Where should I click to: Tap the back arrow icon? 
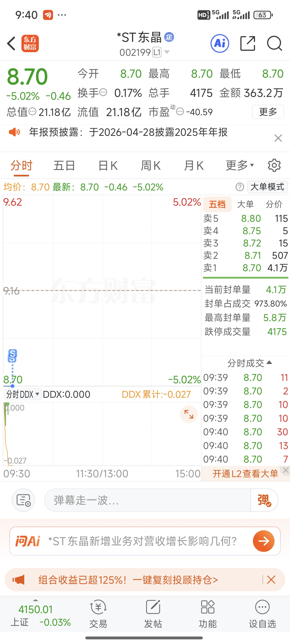coord(11,43)
